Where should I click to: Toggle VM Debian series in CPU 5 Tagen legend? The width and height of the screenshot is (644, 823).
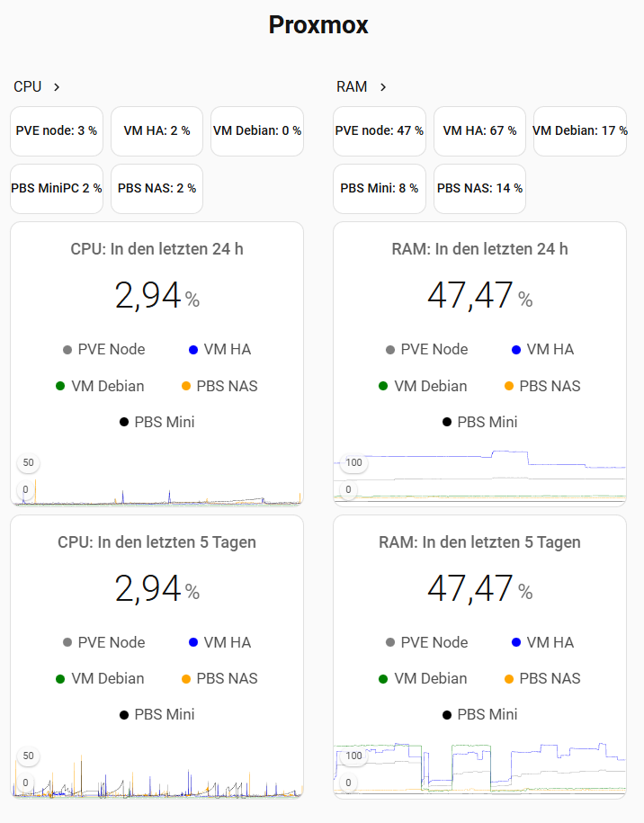coord(99,678)
